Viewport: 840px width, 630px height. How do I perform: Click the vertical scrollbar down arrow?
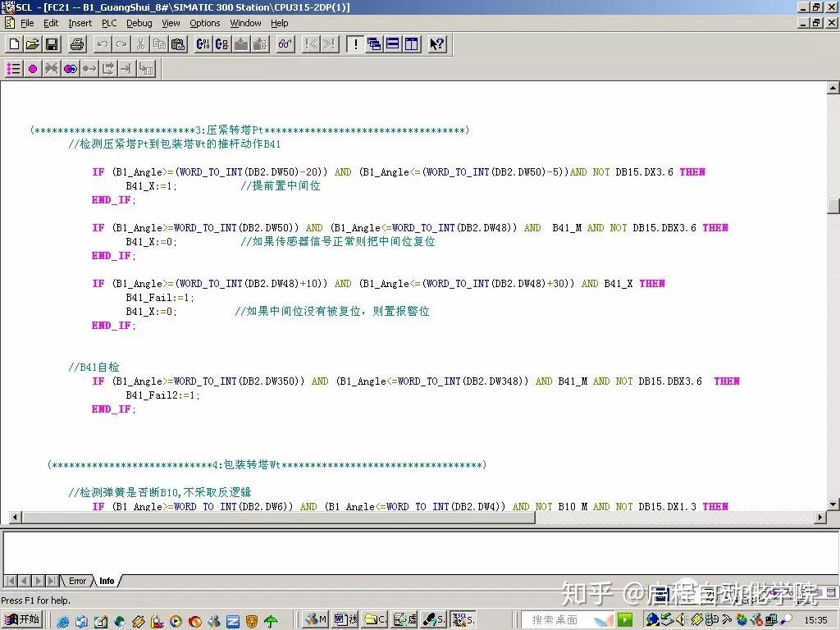833,504
